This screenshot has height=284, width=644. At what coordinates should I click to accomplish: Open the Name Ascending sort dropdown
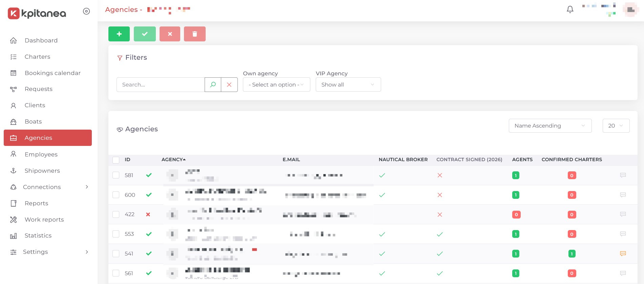click(x=550, y=126)
